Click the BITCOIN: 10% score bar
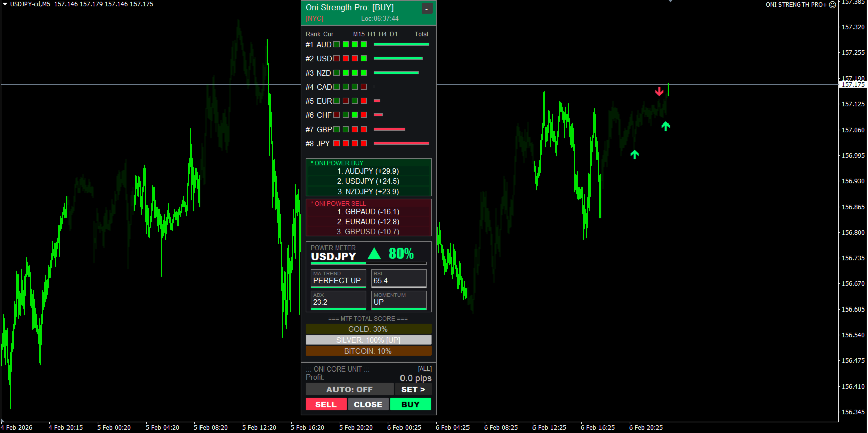Viewport: 868px width, 433px height. (x=369, y=351)
